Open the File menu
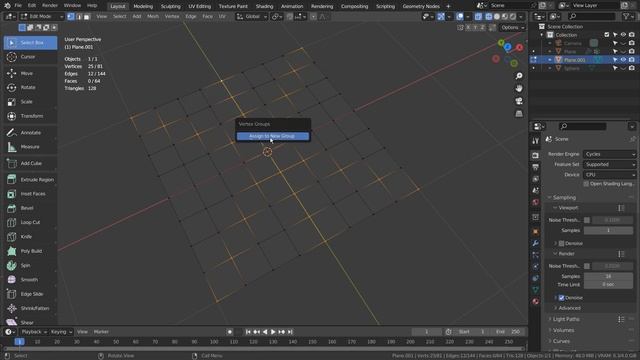The height and width of the screenshot is (360, 640). coord(18,6)
